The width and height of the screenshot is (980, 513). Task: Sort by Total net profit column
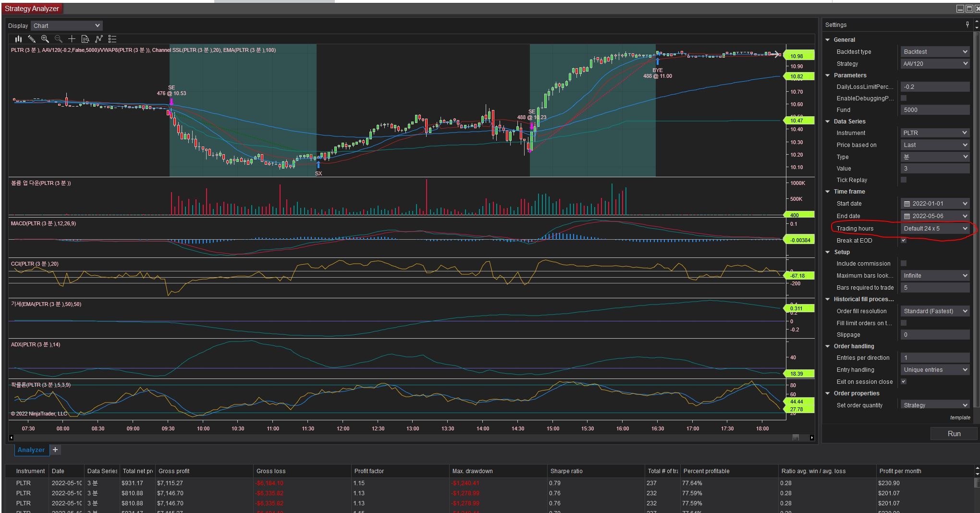coord(137,471)
